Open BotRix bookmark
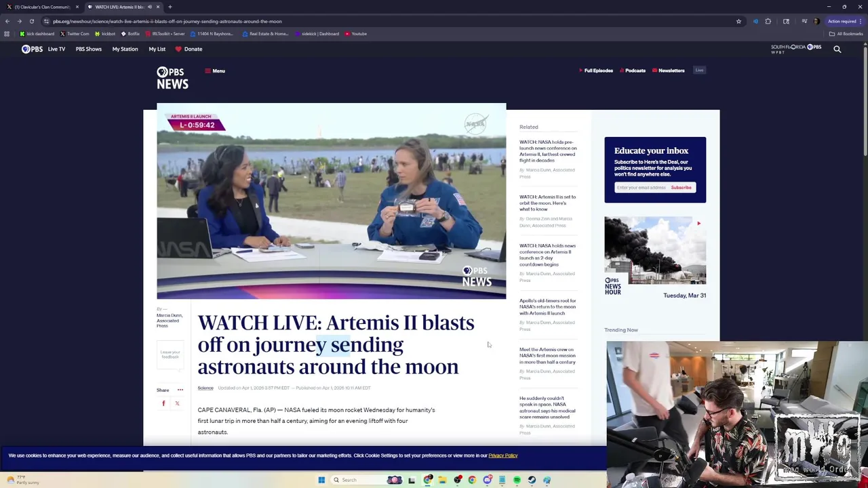 tap(130, 33)
